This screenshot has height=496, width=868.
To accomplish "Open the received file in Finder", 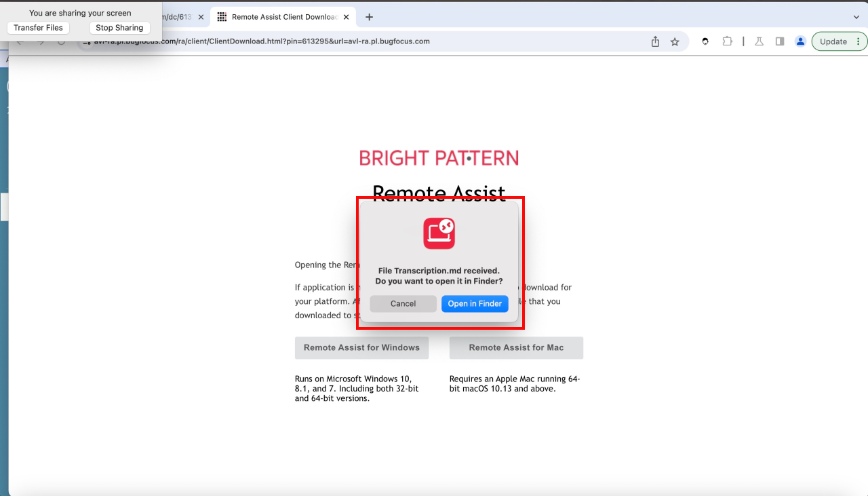I will (475, 303).
